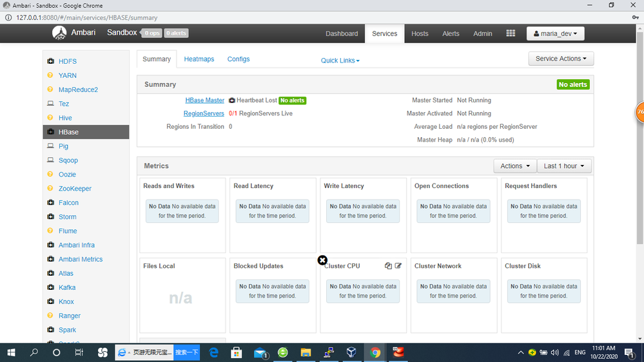
Task: Open the maria_dev user menu
Action: pos(555,33)
